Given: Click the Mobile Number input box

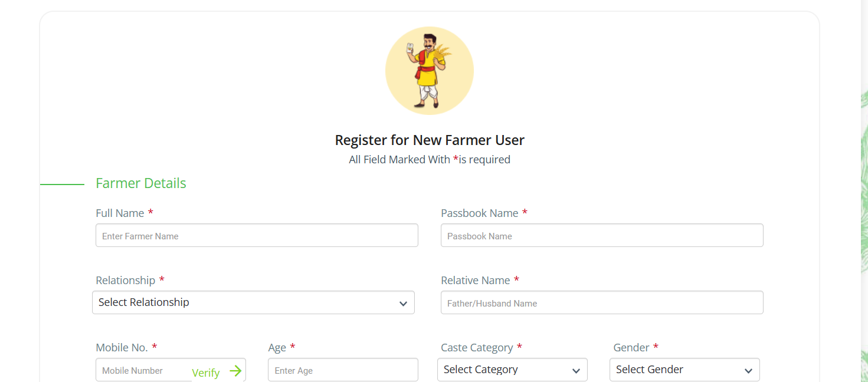Looking at the screenshot, I should coord(143,370).
